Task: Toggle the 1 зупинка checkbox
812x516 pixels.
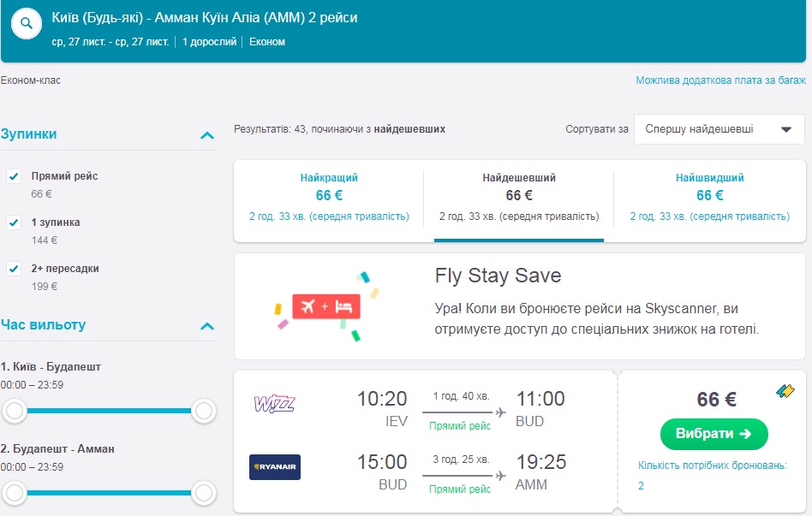Action: pyautogui.click(x=14, y=222)
